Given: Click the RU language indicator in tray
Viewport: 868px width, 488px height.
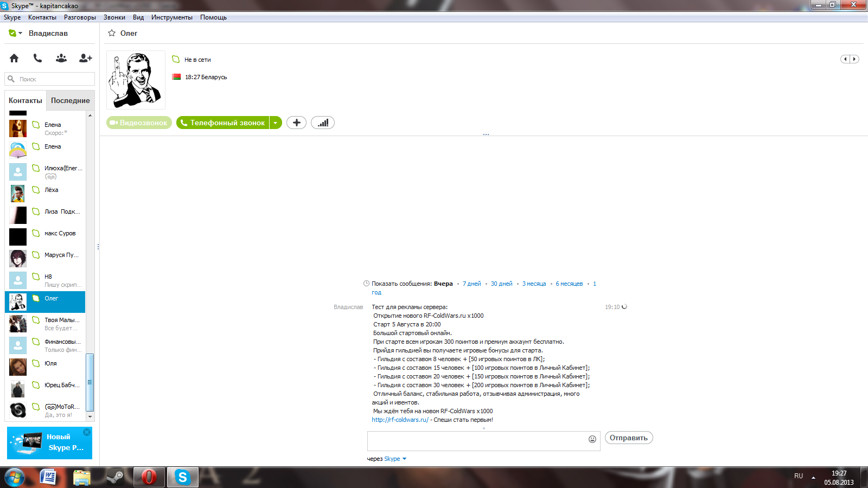Looking at the screenshot, I should [x=799, y=476].
